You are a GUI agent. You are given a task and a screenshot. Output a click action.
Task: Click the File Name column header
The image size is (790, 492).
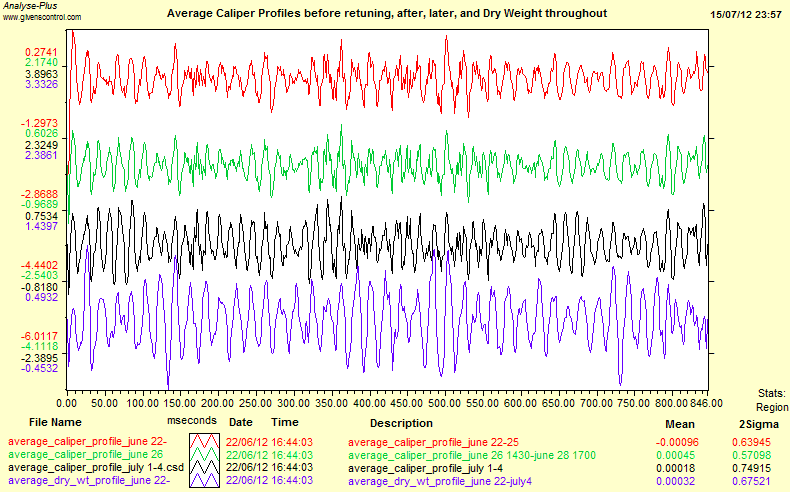tap(55, 423)
